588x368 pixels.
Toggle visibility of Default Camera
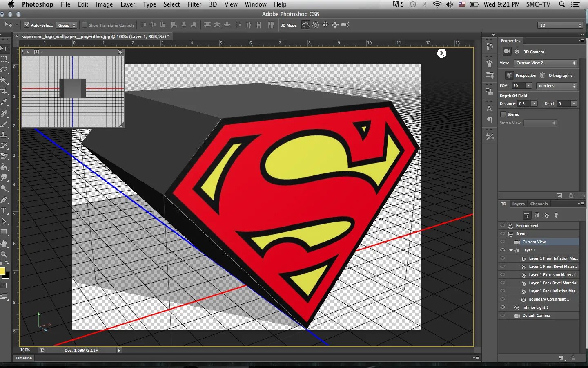tap(503, 315)
